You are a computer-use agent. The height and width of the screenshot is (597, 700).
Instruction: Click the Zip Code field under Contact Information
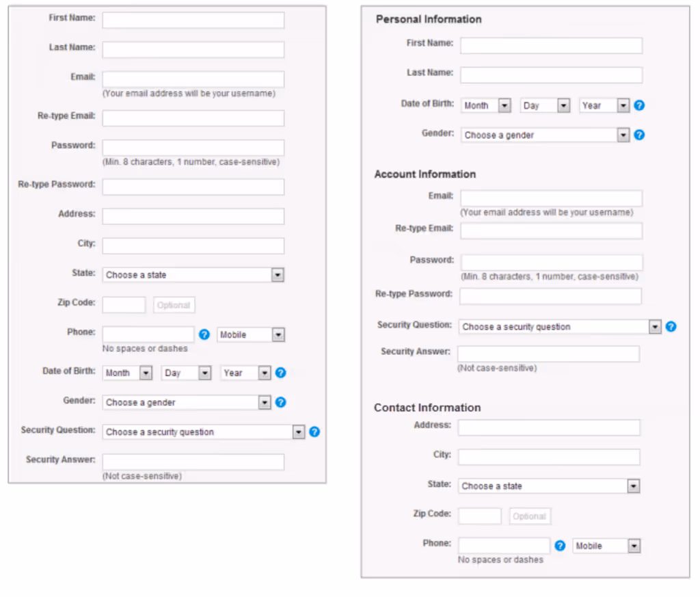pos(479,516)
